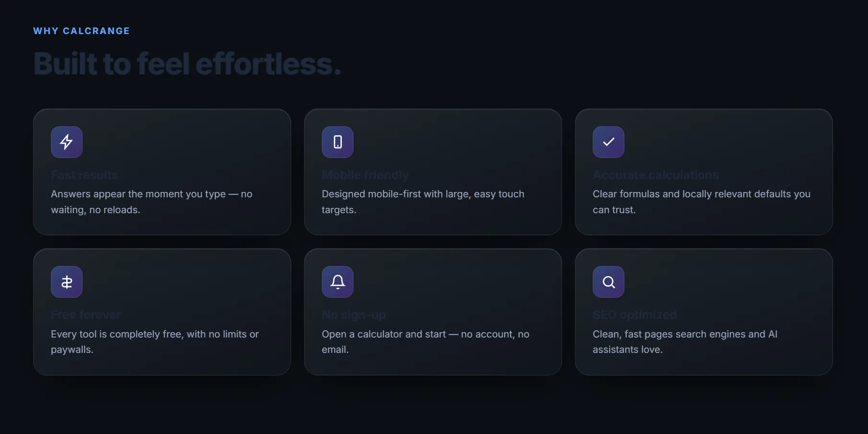Click text 'Answers appear the moment you type'
This screenshot has height=434, width=868.
pyautogui.click(x=138, y=194)
